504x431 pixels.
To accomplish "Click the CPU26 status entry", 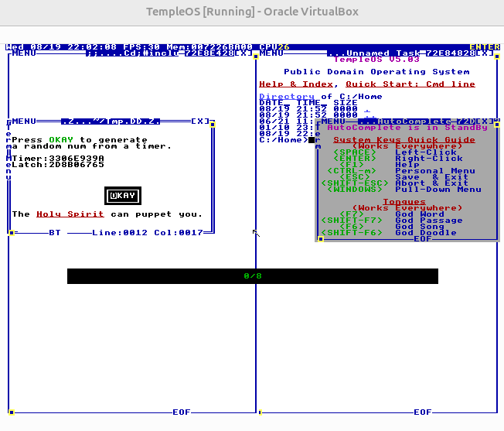I will [274, 47].
